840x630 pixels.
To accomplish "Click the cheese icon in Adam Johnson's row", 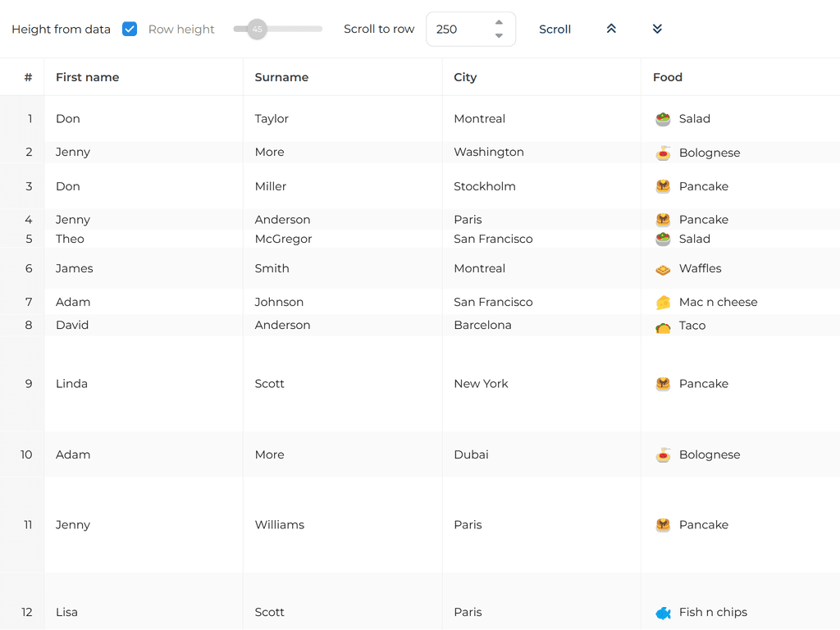I will [663, 303].
